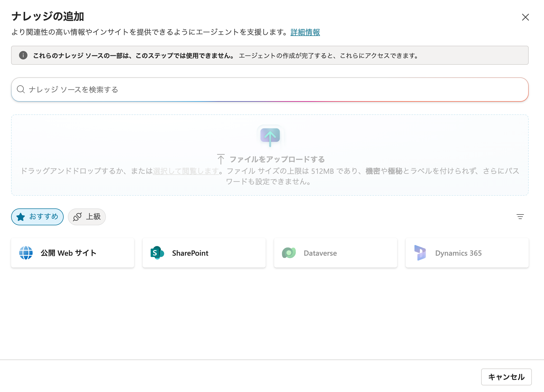Close the ナレッジの追加 dialog
The image size is (544, 392).
pos(525,17)
